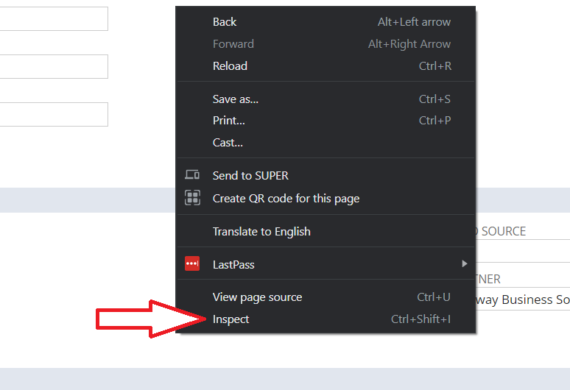Image resolution: width=570 pixels, height=390 pixels.
Task: Choose Translate to English
Action: [325, 232]
